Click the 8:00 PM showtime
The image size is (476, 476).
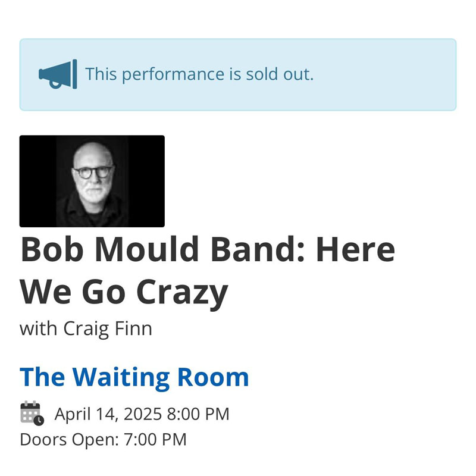pos(198,414)
